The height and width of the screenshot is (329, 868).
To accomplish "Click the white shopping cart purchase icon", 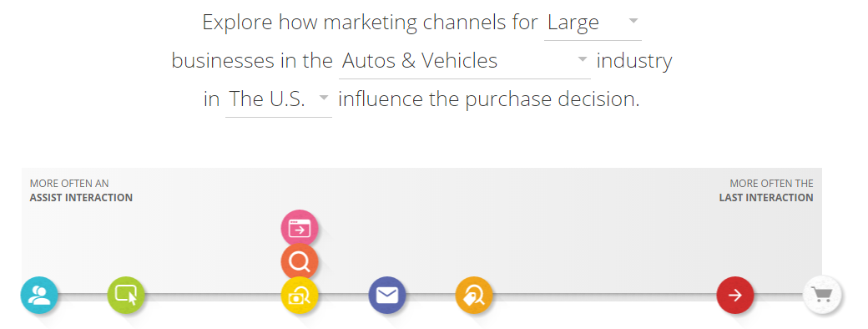I will 822,296.
